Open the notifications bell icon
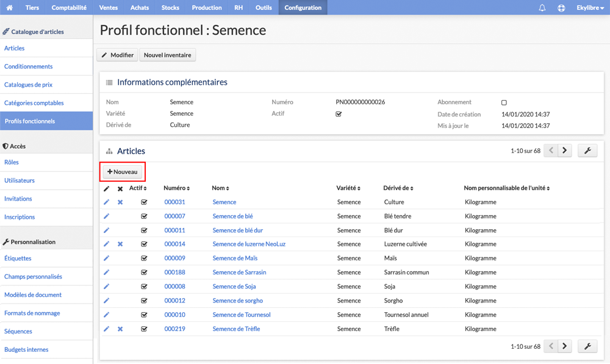The height and width of the screenshot is (364, 610). 542,8
